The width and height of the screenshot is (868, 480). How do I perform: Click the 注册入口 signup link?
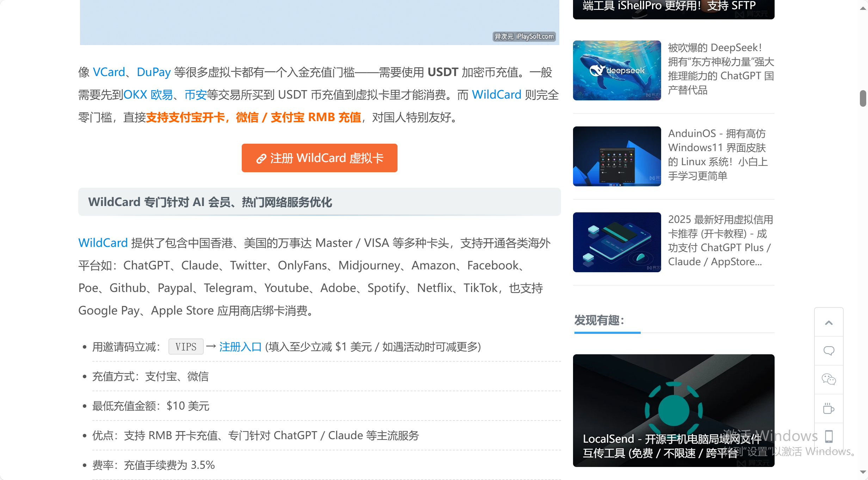click(240, 347)
